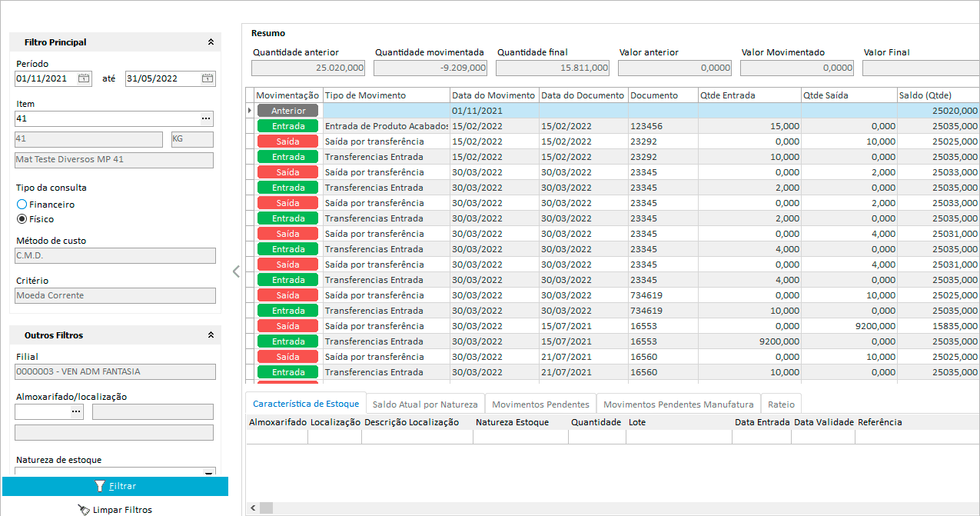Click the 9200,000 Qtde Saída cell
Image resolution: width=980 pixels, height=516 pixels.
click(x=849, y=326)
